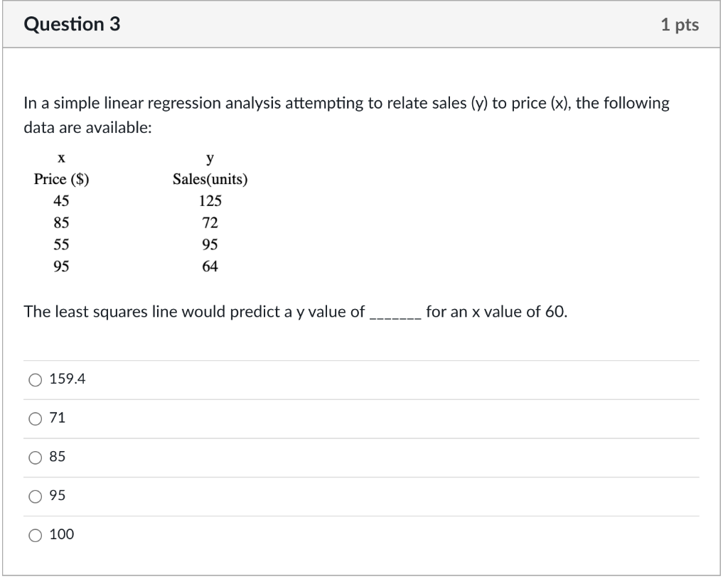Select the 95 answer radio button

pos(36,497)
